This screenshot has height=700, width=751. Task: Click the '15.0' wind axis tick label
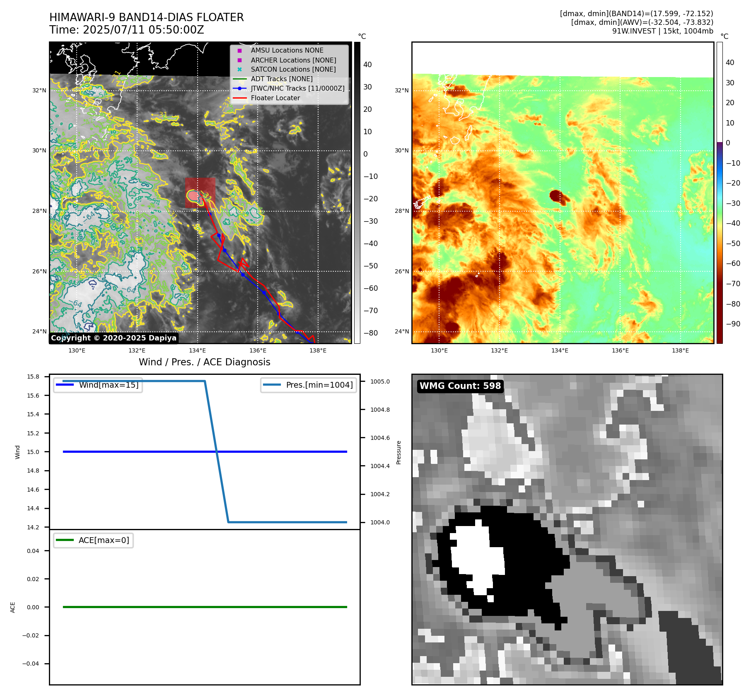point(33,452)
